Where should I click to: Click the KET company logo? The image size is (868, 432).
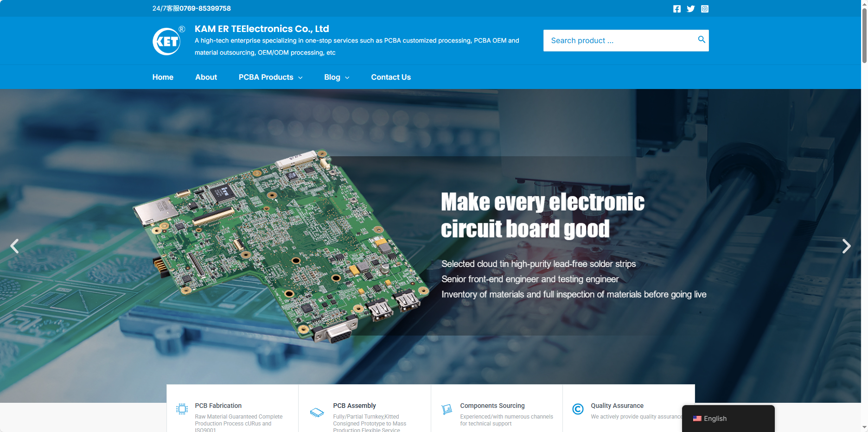(166, 41)
